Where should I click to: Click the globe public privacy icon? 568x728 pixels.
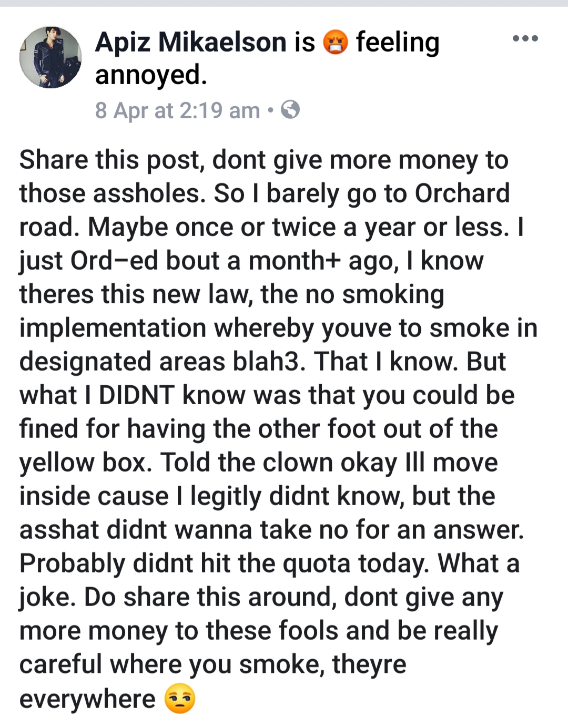point(290,110)
